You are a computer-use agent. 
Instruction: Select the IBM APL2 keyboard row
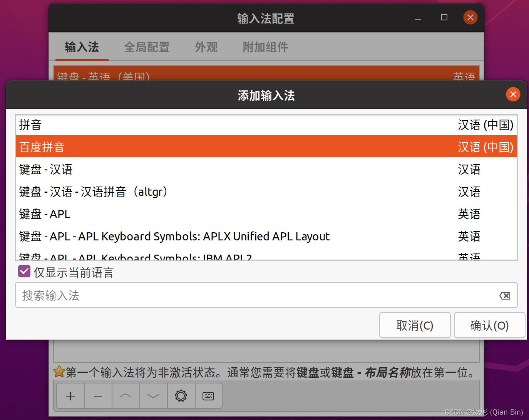pos(266,254)
